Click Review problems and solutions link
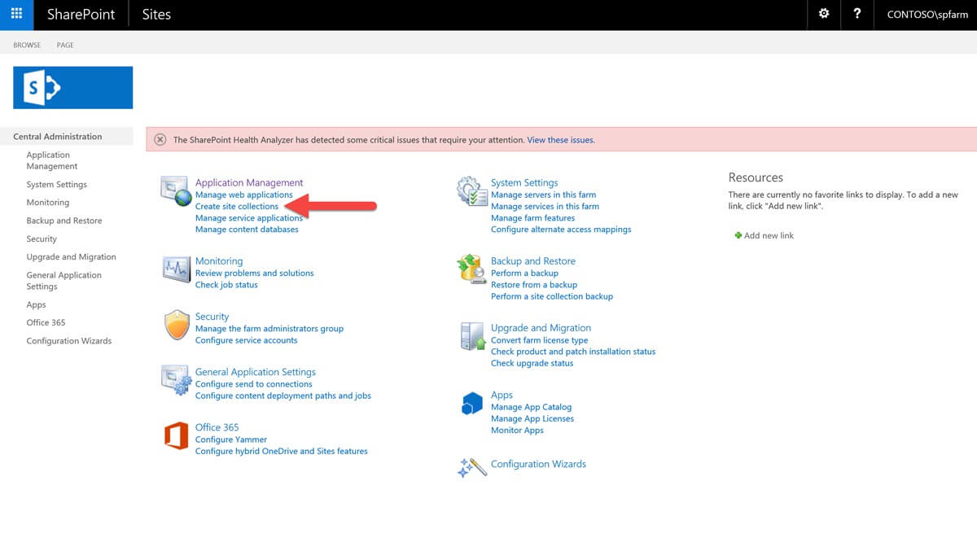This screenshot has width=977, height=560. point(254,273)
